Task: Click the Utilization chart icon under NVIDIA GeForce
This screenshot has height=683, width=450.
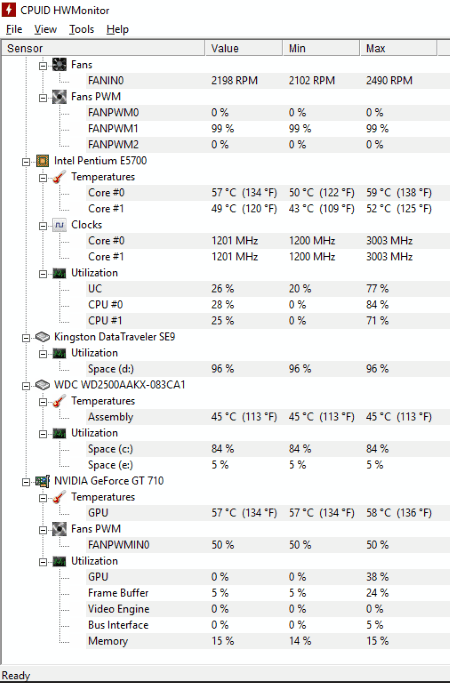Action: click(59, 561)
